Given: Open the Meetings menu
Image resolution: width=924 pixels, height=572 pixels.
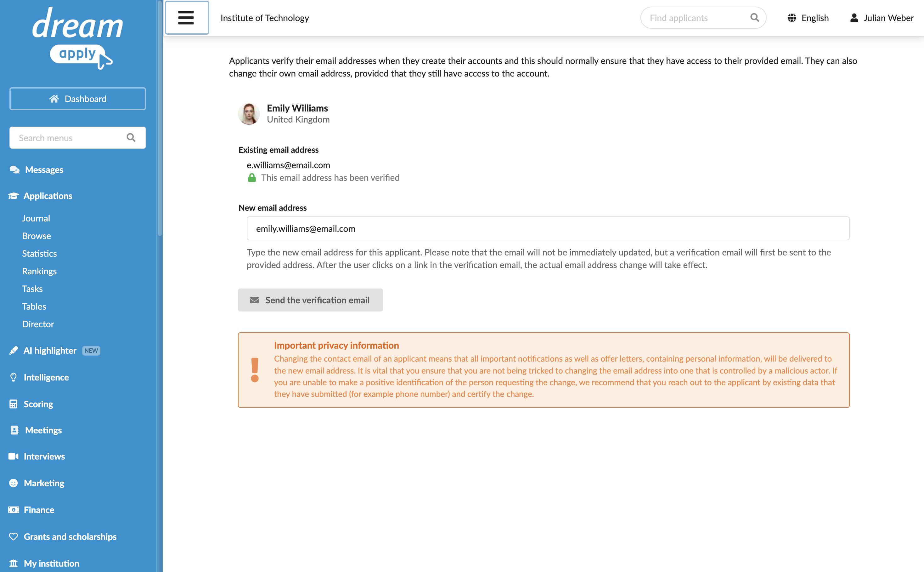Looking at the screenshot, I should coord(43,430).
